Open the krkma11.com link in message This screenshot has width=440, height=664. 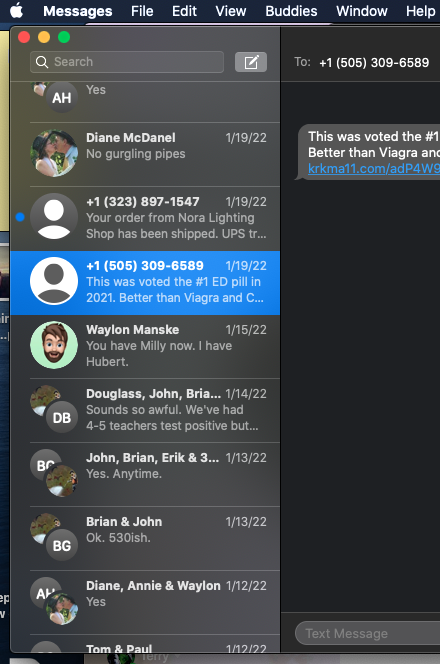(x=374, y=169)
